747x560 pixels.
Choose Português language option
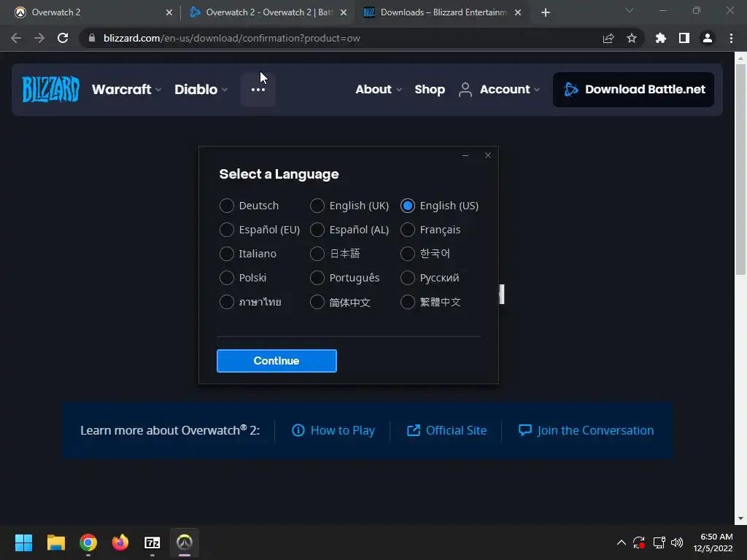(317, 278)
